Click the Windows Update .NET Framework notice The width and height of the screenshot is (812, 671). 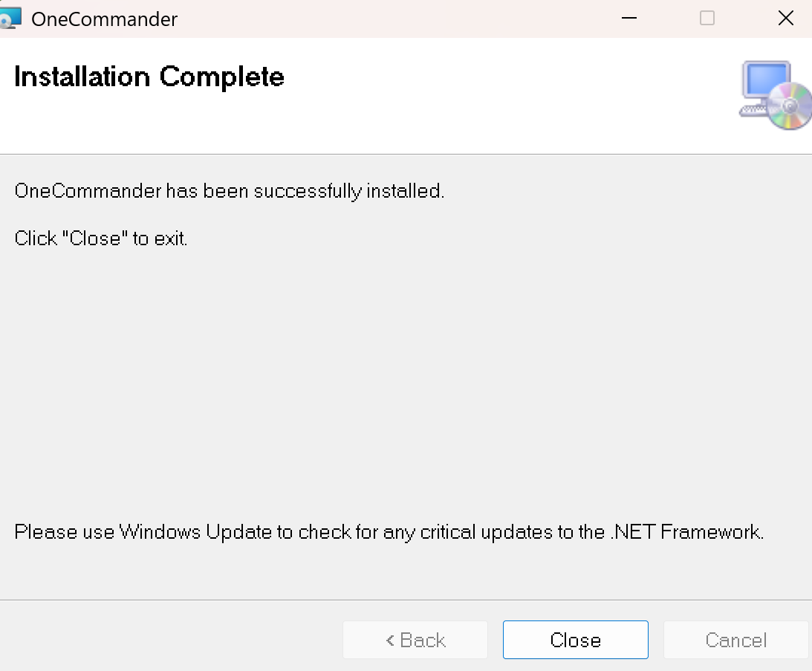pyautogui.click(x=389, y=532)
